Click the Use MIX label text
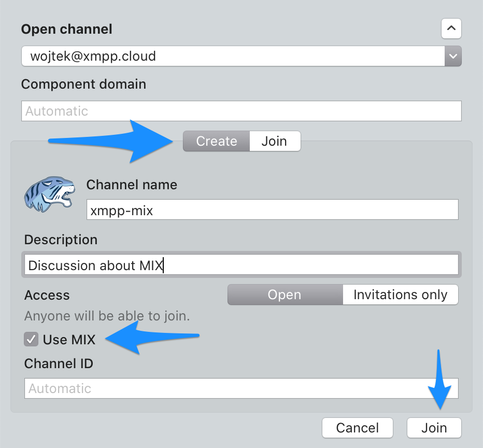 (x=69, y=340)
